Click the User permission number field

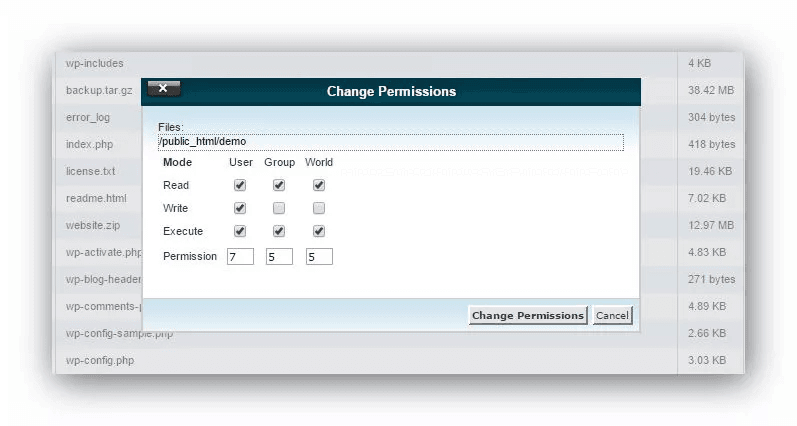(240, 257)
